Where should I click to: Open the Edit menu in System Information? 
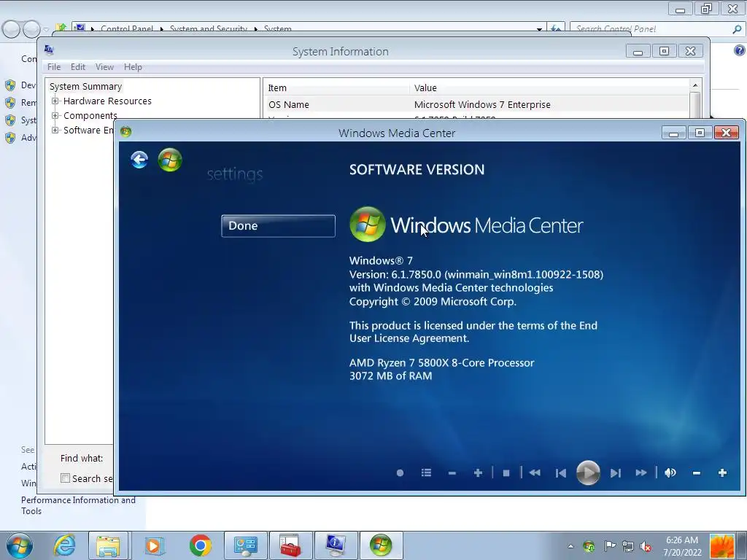(77, 67)
